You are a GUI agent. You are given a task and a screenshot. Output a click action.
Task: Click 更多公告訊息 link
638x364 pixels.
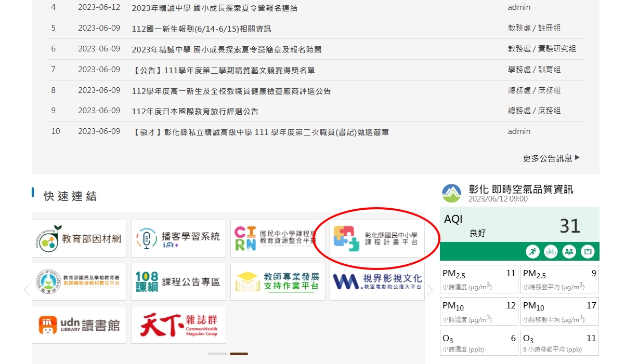[x=551, y=158]
